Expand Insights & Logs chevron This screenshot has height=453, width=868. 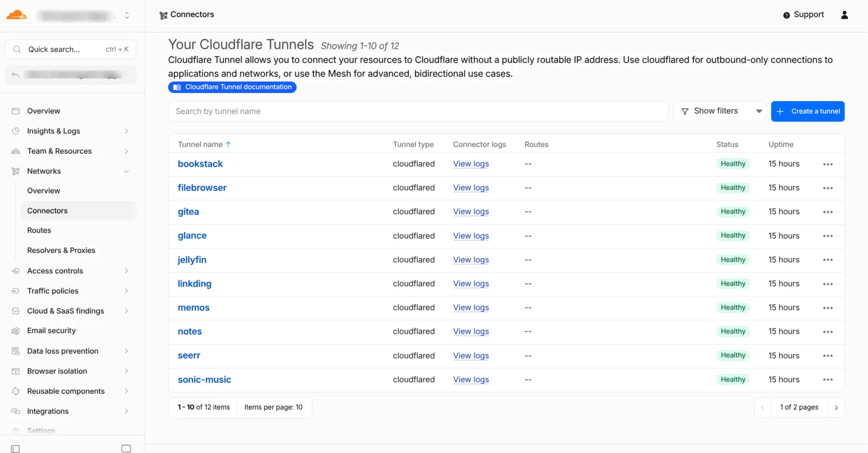click(127, 131)
